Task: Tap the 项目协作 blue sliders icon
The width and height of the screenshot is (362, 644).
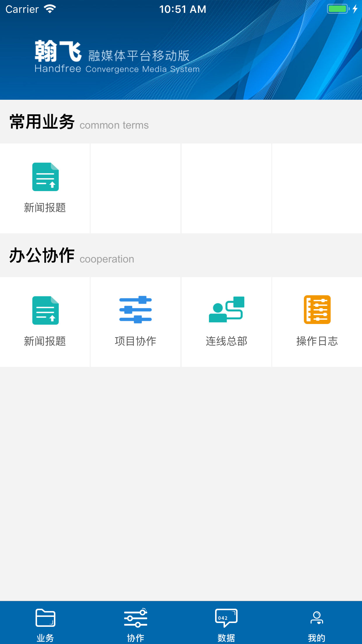Action: tap(136, 310)
